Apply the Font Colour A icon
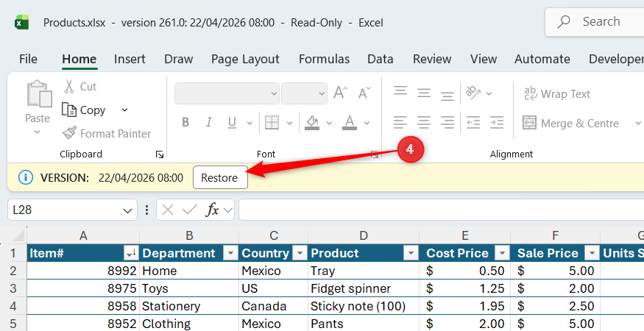The image size is (644, 331). click(350, 122)
